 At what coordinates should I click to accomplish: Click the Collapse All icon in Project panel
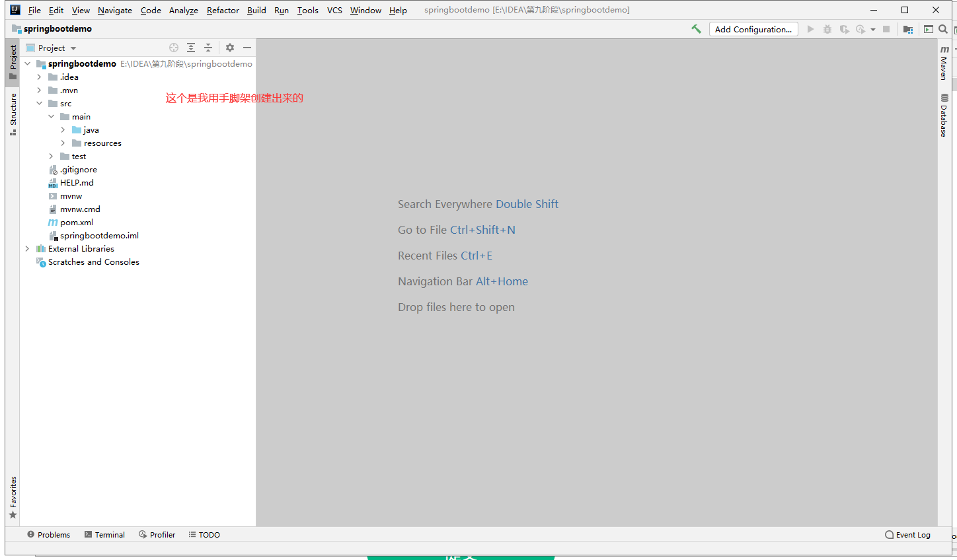(x=208, y=48)
